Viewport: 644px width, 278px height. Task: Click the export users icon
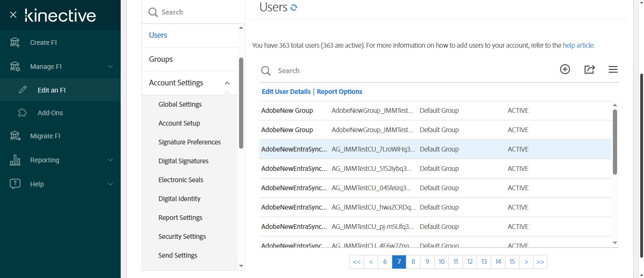click(x=589, y=69)
